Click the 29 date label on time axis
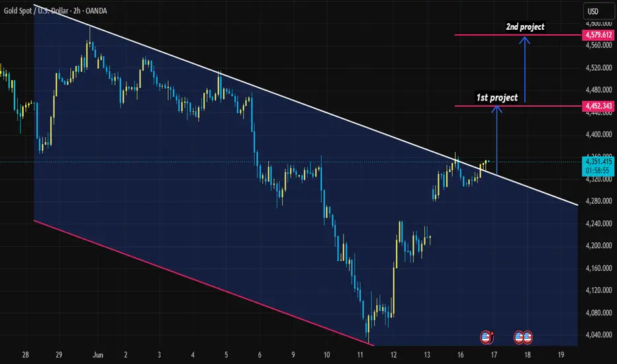This screenshot has width=617, height=364. (x=59, y=355)
